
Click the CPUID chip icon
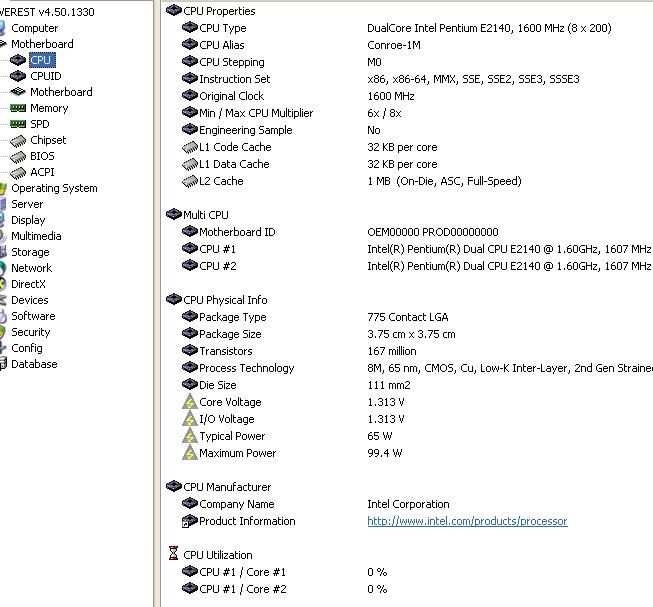click(x=17, y=76)
